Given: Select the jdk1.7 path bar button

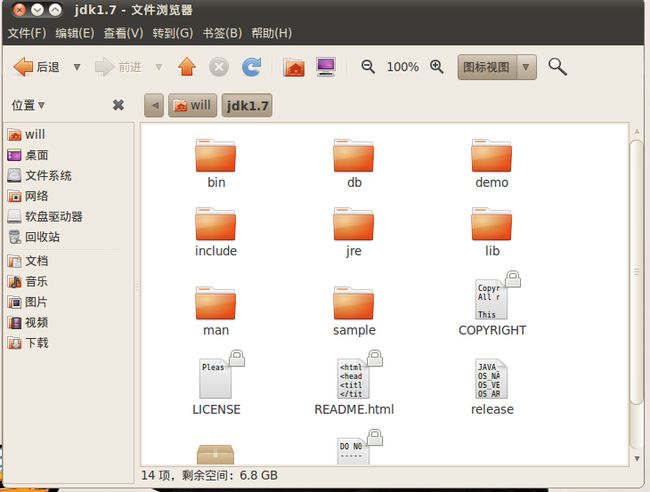Looking at the screenshot, I should click(x=247, y=105).
